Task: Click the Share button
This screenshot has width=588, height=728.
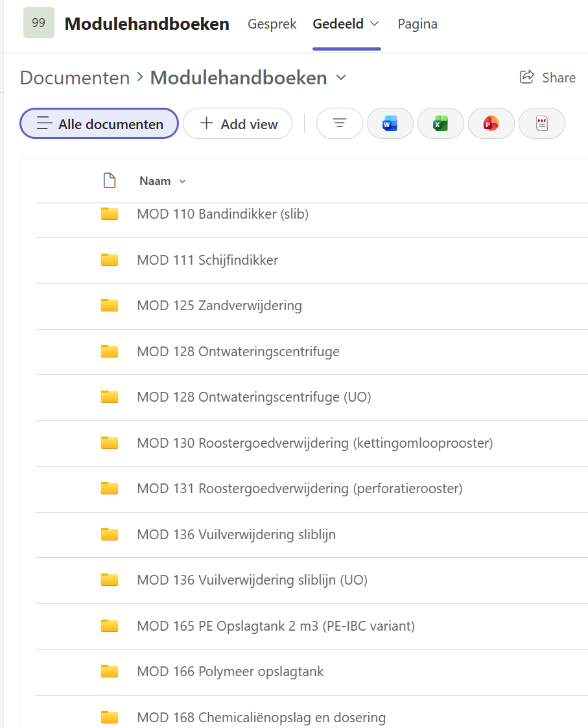Action: pos(548,77)
